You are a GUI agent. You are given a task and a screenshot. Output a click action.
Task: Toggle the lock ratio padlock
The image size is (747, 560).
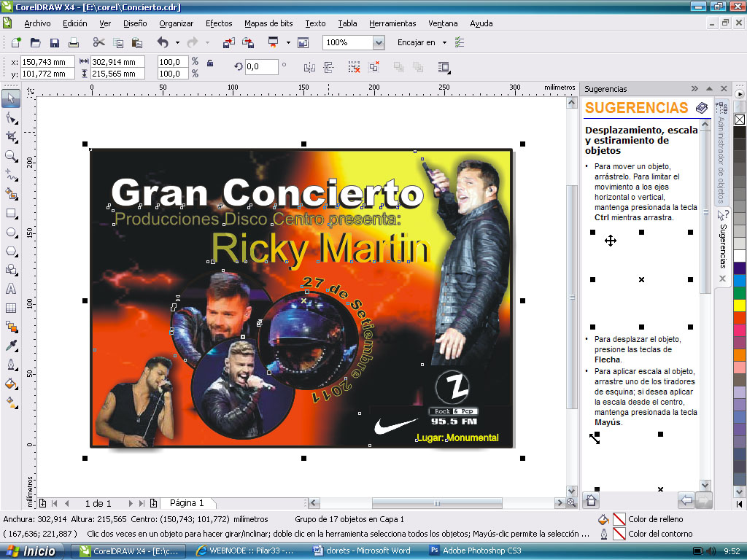(x=210, y=63)
